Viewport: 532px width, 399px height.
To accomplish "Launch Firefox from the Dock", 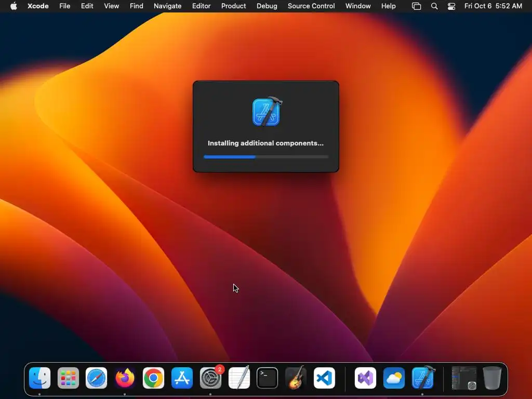I will tap(125, 378).
